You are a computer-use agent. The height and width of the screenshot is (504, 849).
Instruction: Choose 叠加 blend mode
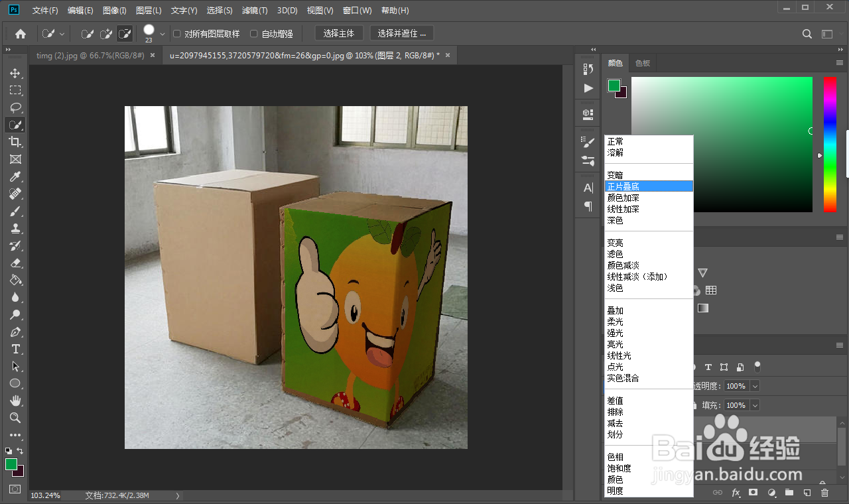click(x=649, y=310)
